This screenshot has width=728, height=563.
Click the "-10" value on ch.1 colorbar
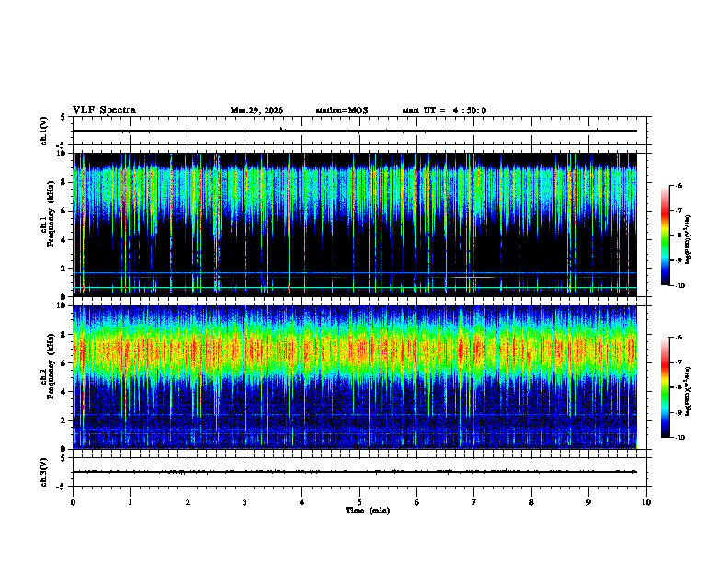coord(680,286)
